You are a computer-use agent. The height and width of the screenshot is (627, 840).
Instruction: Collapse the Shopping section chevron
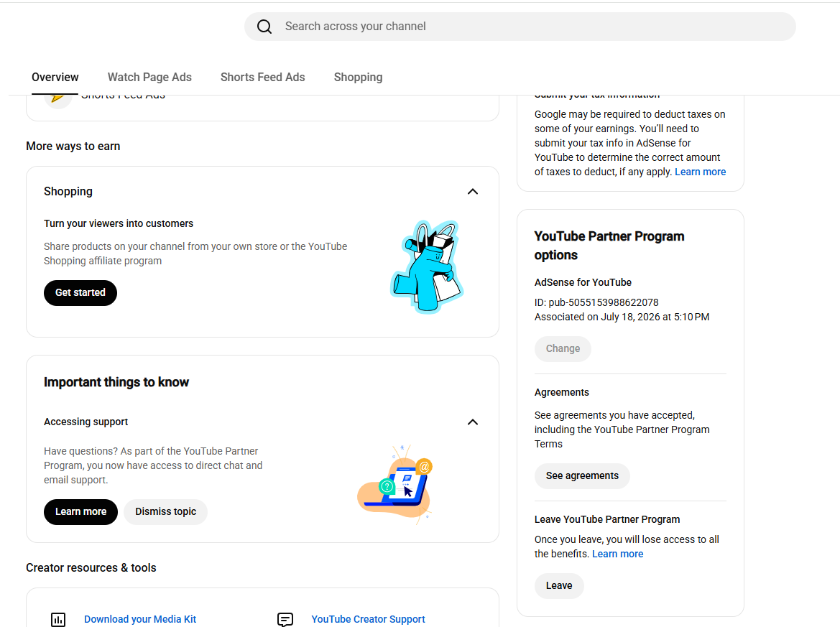pos(473,192)
